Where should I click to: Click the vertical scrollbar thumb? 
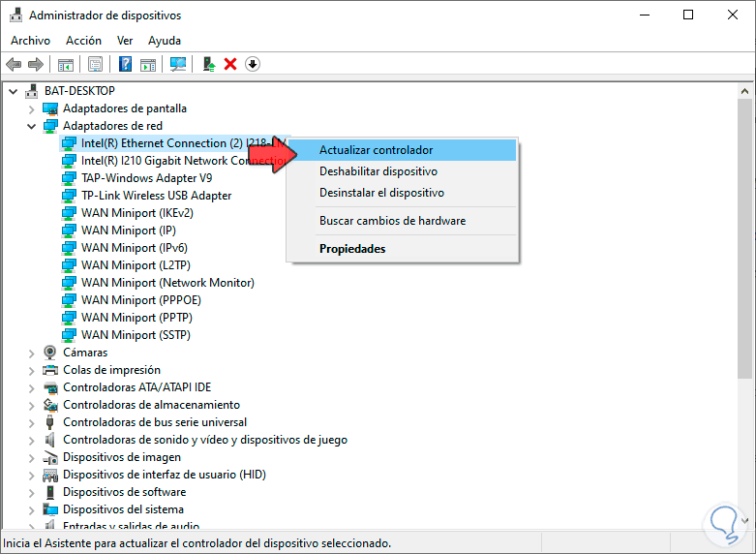744,238
